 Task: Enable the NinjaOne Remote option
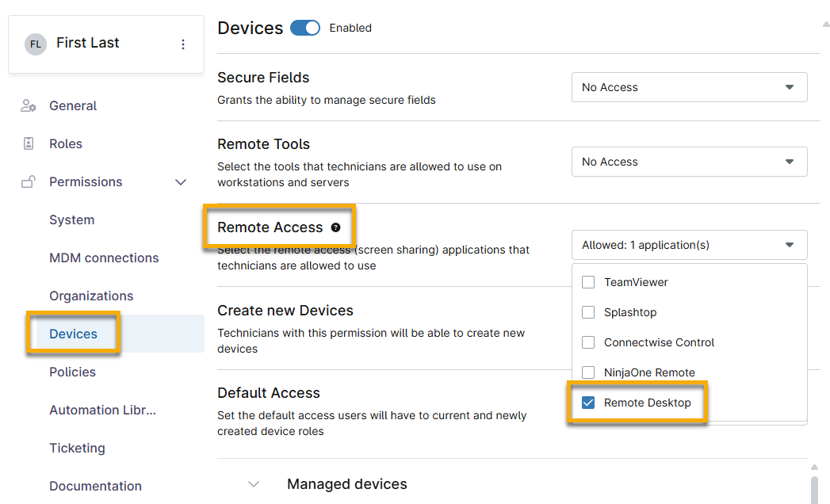pos(588,372)
